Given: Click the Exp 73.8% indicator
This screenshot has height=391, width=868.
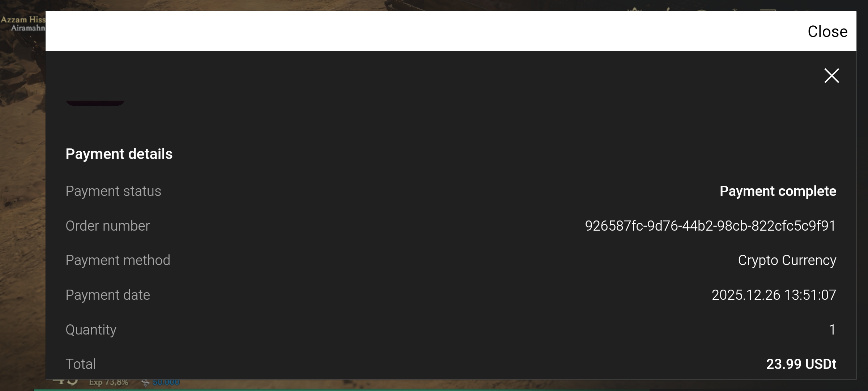Looking at the screenshot, I should click(x=109, y=382).
